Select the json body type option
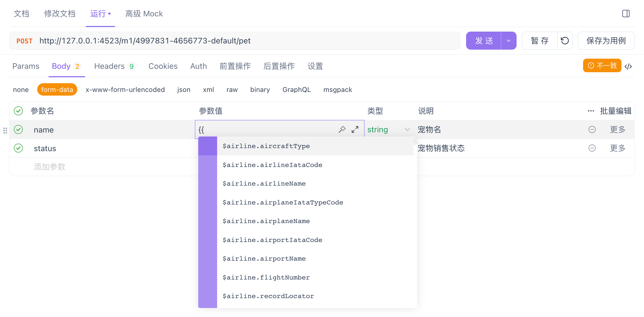Screen dimensions: 644x317 184,90
